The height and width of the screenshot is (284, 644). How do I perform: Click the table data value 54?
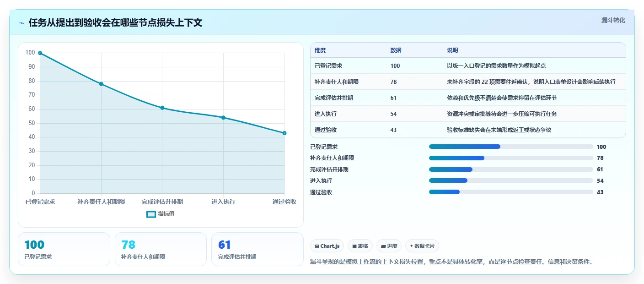[394, 114]
